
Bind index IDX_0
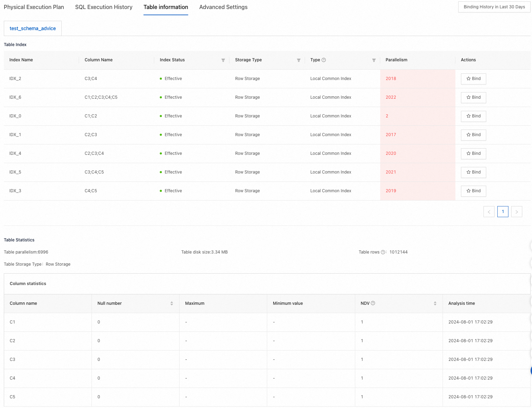pos(473,116)
